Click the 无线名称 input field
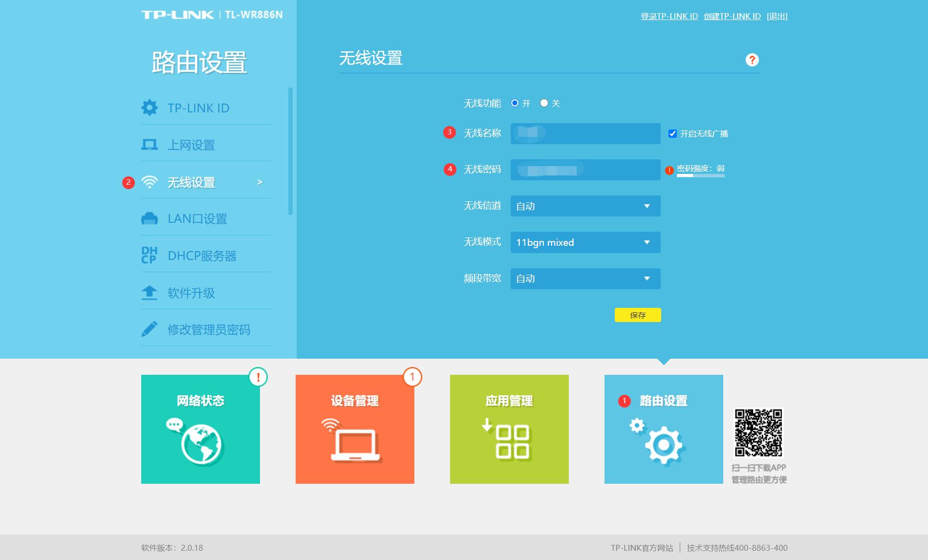 click(585, 133)
